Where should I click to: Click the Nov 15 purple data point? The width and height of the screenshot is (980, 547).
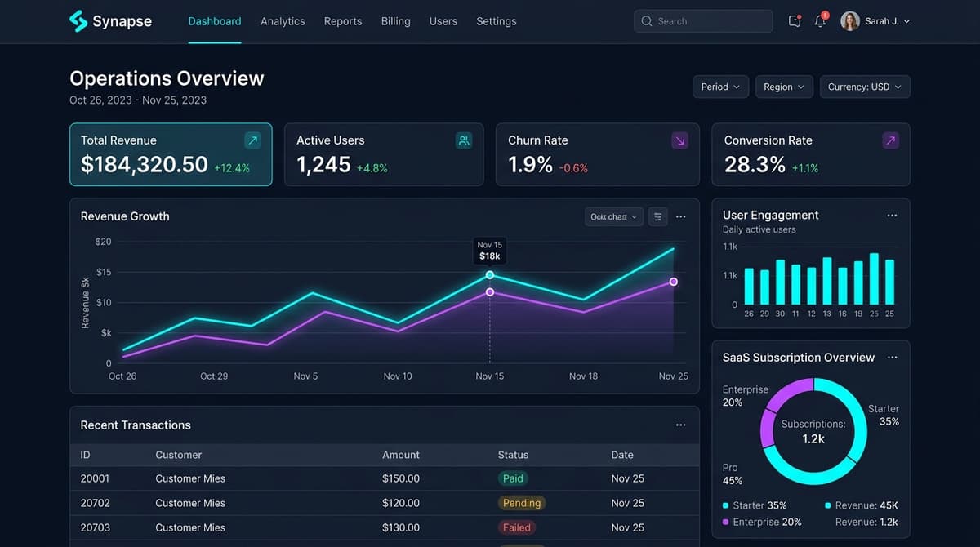pyautogui.click(x=490, y=291)
